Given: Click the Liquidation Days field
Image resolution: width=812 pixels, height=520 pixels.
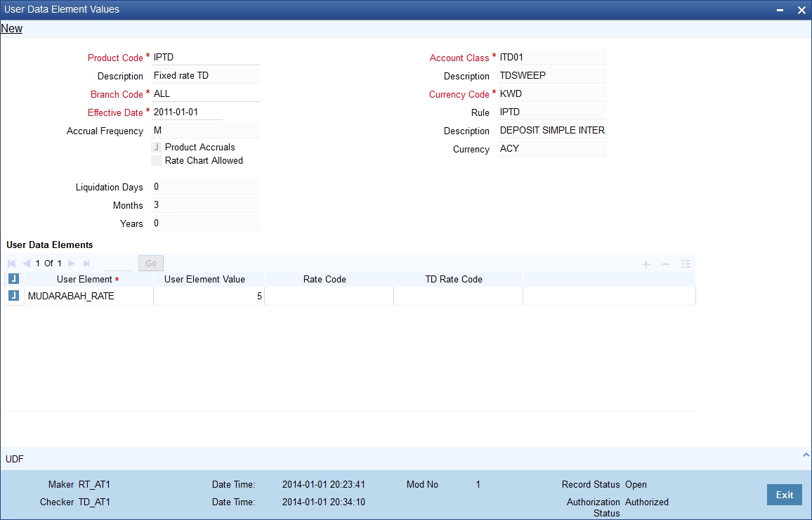Looking at the screenshot, I should [x=206, y=187].
